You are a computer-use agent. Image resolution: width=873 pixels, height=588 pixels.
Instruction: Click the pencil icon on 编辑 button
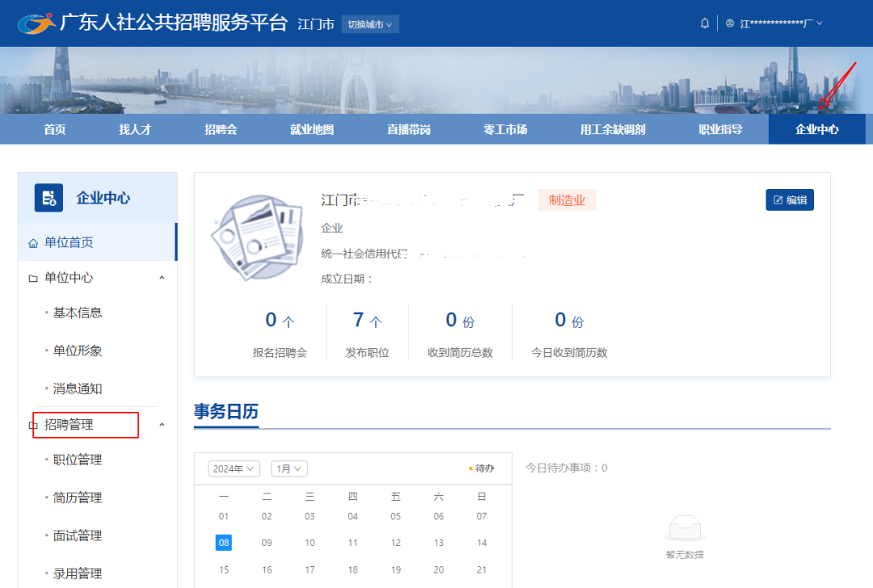tap(778, 199)
